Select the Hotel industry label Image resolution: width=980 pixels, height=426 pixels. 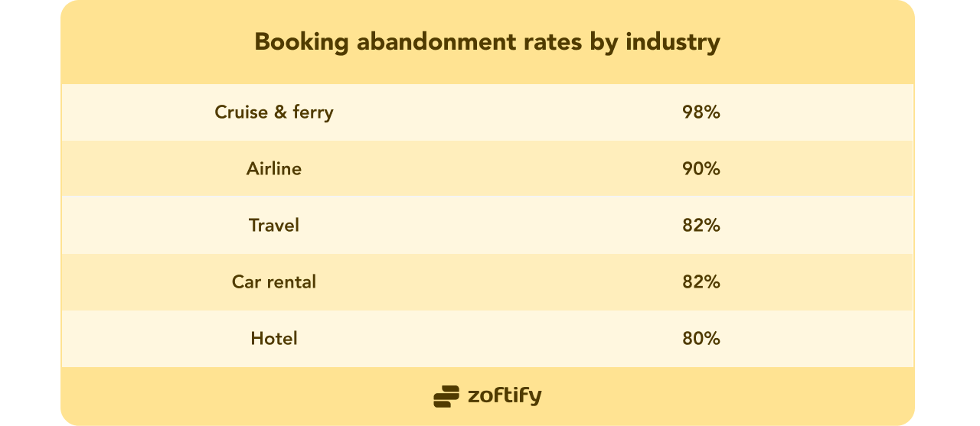tap(274, 338)
